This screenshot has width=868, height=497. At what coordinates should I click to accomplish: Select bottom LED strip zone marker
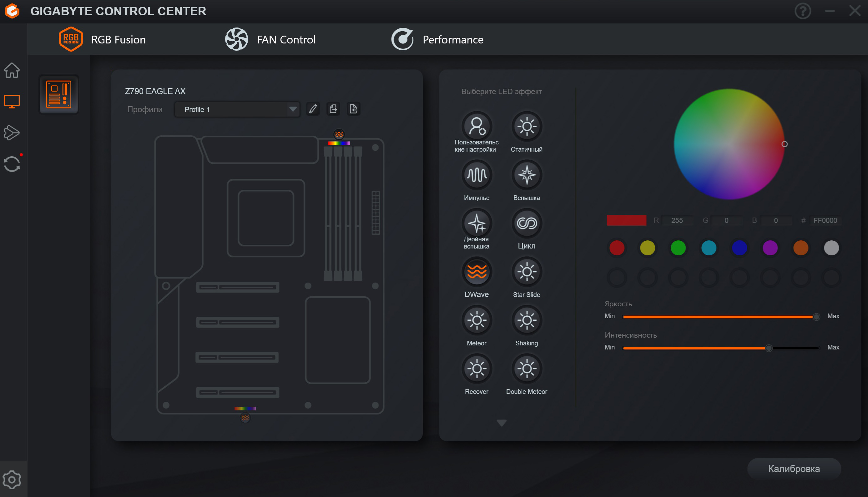[x=245, y=418]
